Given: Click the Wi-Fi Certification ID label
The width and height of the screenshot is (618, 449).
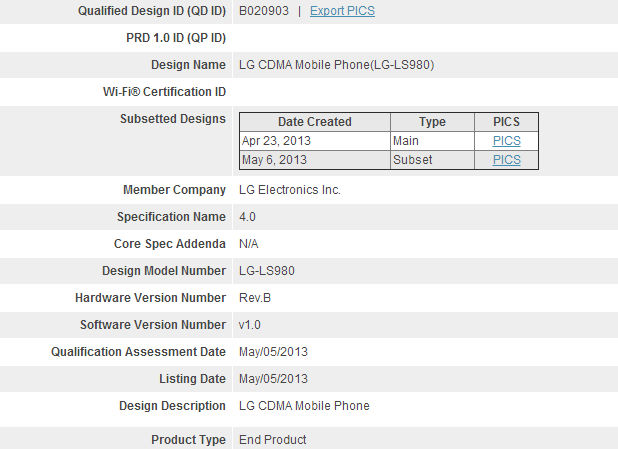Looking at the screenshot, I should tap(157, 92).
